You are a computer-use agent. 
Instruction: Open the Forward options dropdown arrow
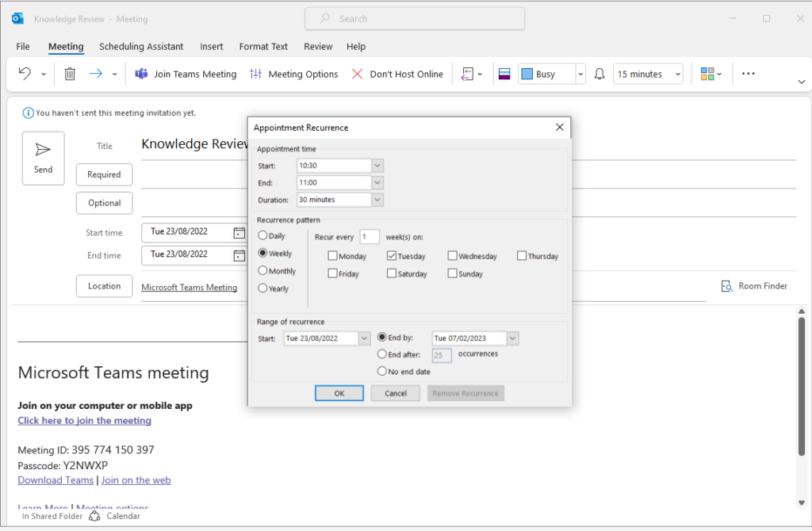pyautogui.click(x=114, y=74)
